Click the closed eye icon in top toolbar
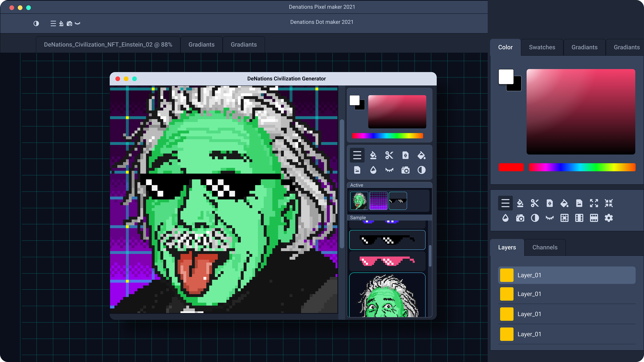Viewport: 644px width, 362px height. 77,23
